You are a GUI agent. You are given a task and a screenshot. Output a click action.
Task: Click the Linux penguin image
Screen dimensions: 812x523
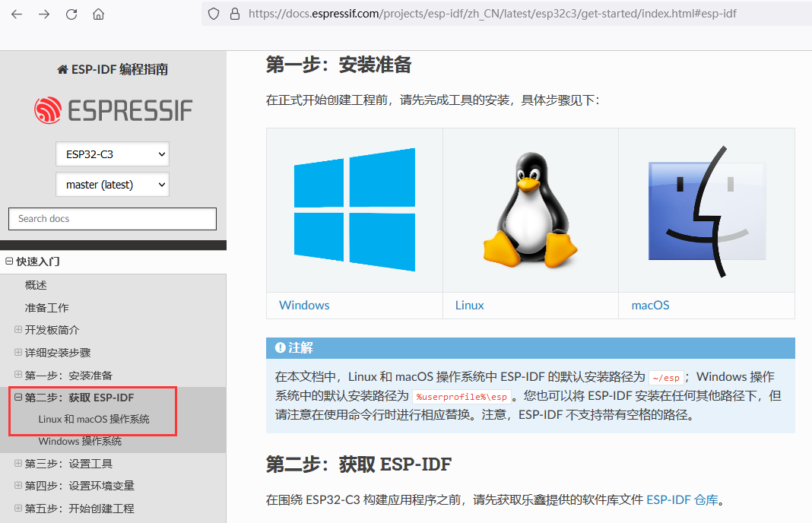click(x=530, y=210)
